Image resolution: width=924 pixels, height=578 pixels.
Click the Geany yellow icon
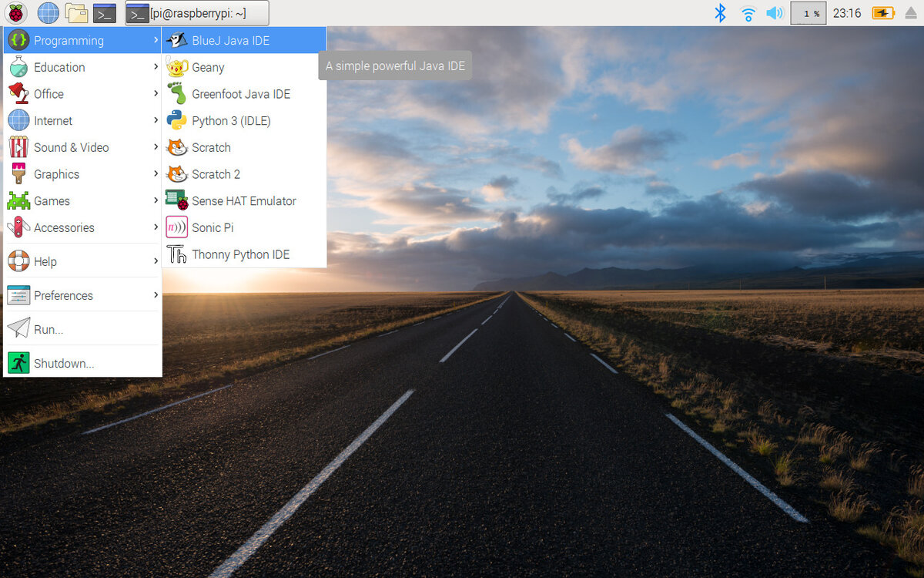[x=177, y=67]
